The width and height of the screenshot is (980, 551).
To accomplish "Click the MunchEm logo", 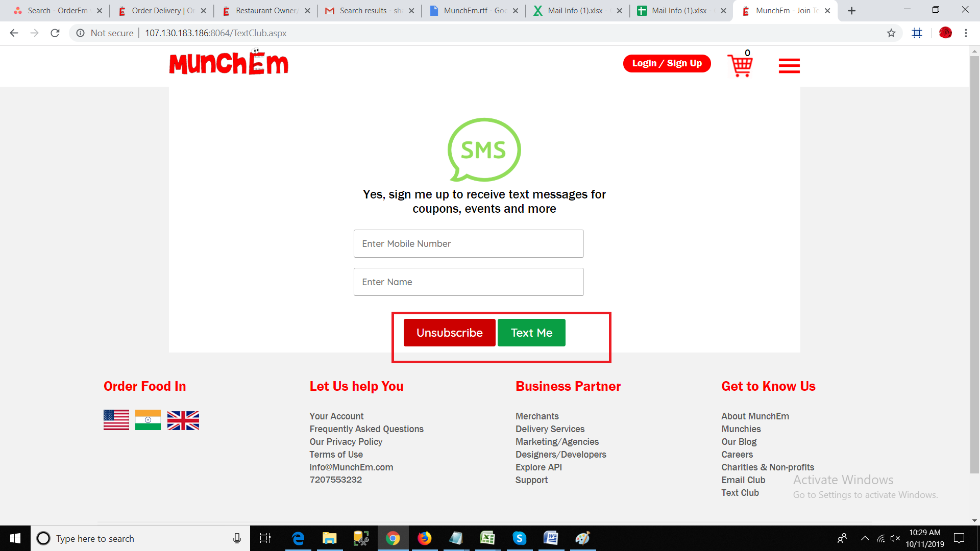I will (x=229, y=63).
